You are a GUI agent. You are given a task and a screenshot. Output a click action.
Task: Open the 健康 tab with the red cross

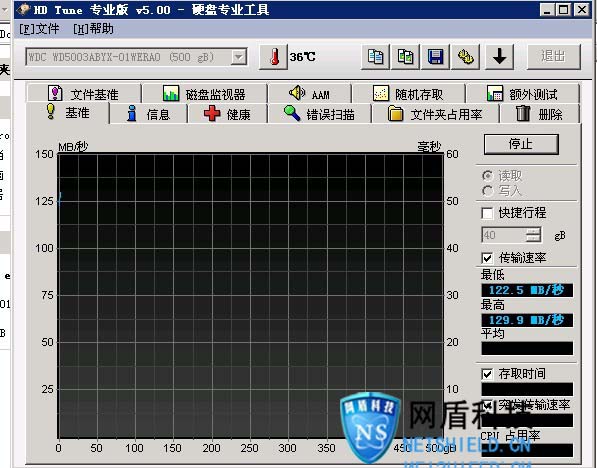(x=227, y=114)
